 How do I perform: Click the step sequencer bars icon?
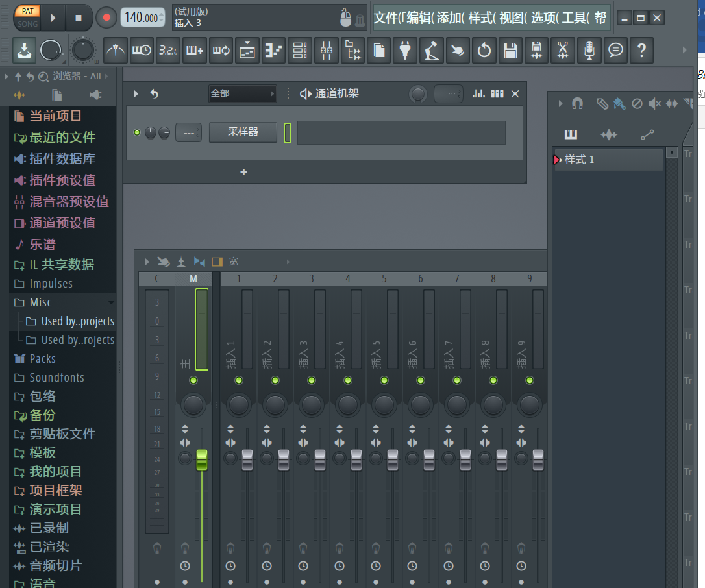[x=497, y=93]
